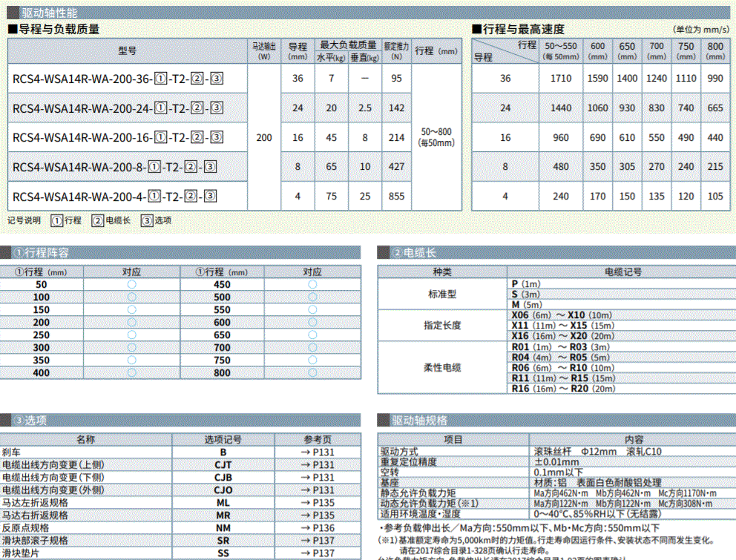Select max speed value 665

click(715, 108)
